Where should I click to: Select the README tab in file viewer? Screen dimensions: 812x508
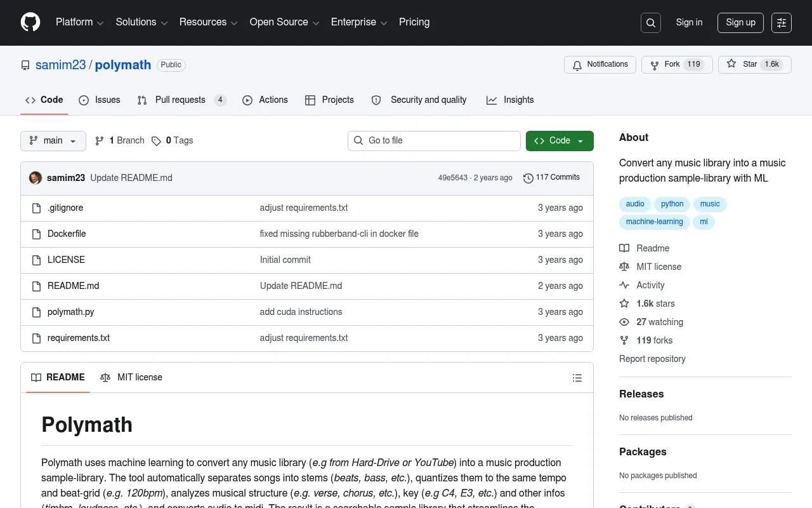(58, 378)
